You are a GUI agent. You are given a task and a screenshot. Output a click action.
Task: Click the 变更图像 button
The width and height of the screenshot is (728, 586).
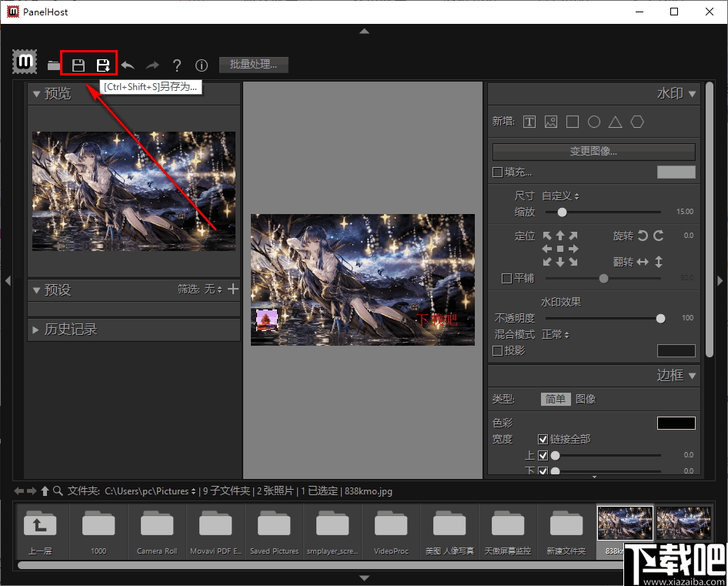pos(594,151)
